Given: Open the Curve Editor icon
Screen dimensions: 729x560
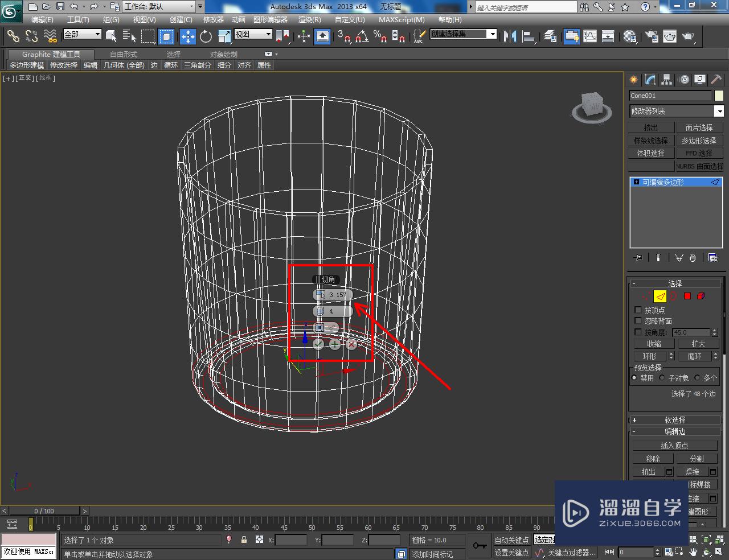Looking at the screenshot, I should coord(590,36).
